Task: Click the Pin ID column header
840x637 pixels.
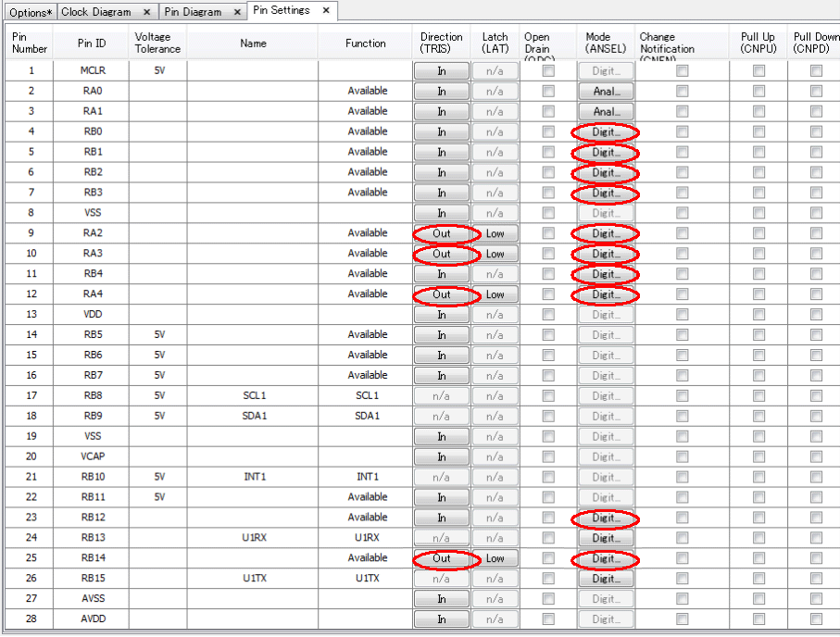Action: pos(92,44)
